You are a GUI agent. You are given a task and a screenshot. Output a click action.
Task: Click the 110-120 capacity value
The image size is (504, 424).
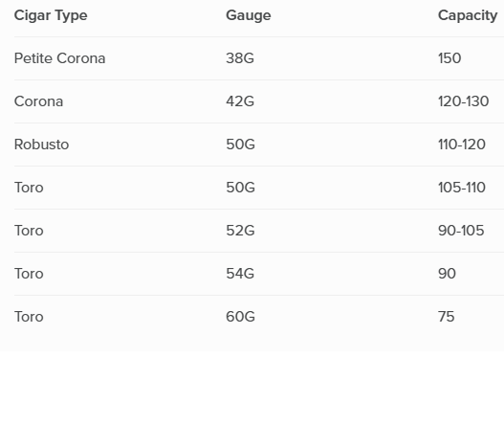[x=462, y=145]
